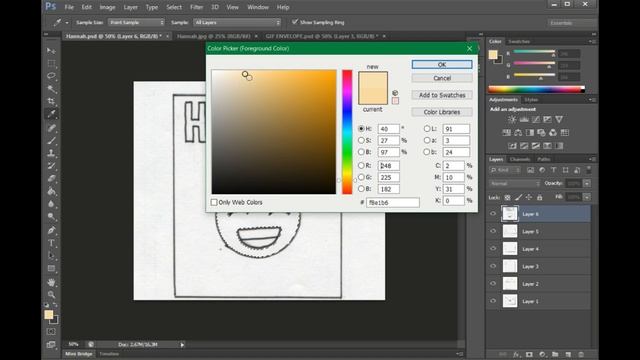Select the History Brush tool
The width and height of the screenshot is (640, 360).
point(51,166)
